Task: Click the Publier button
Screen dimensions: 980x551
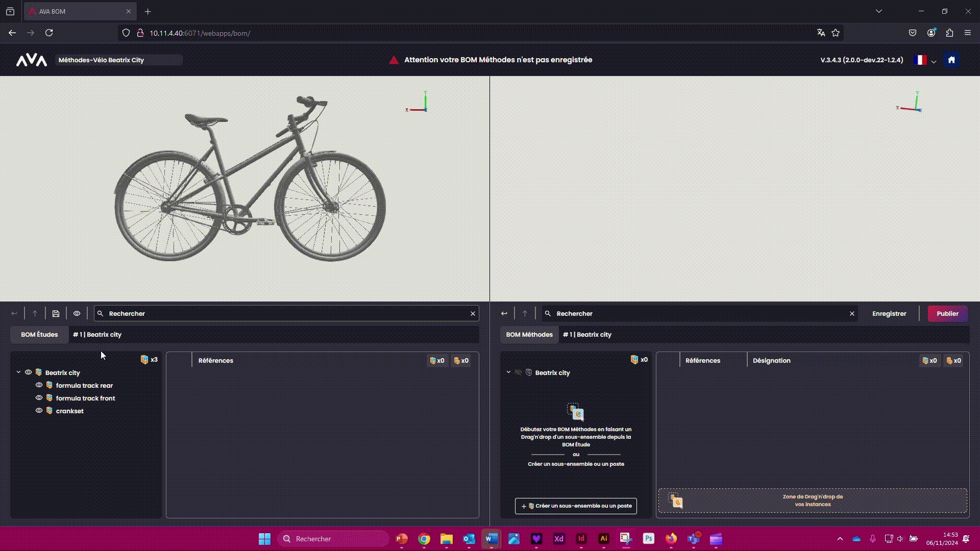Action: point(947,314)
